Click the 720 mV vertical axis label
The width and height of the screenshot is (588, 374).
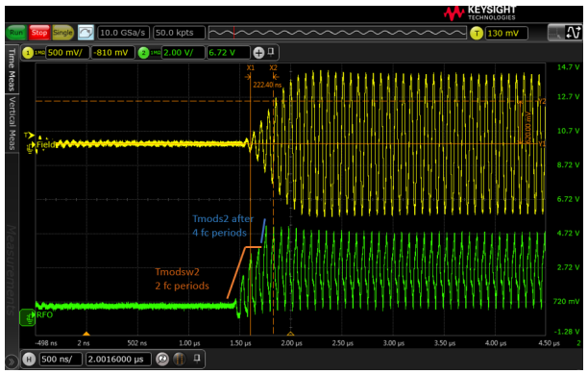pos(566,301)
